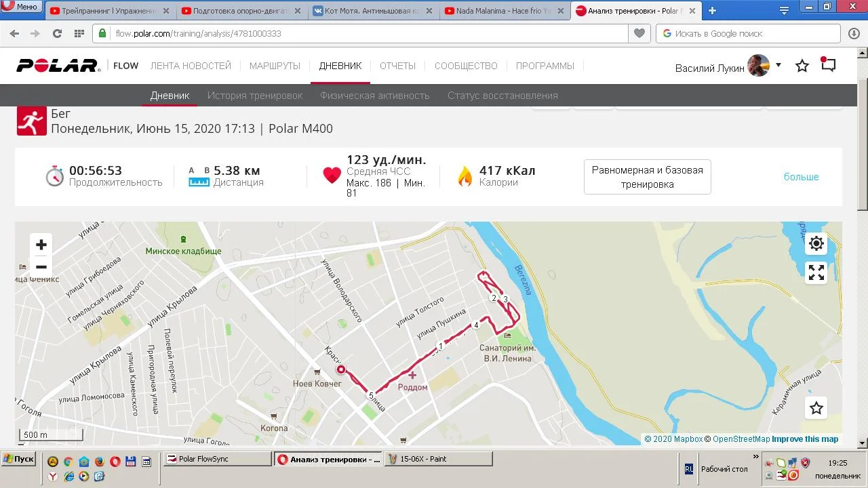868x488 pixels.
Task: Click the больше link
Action: 802,177
